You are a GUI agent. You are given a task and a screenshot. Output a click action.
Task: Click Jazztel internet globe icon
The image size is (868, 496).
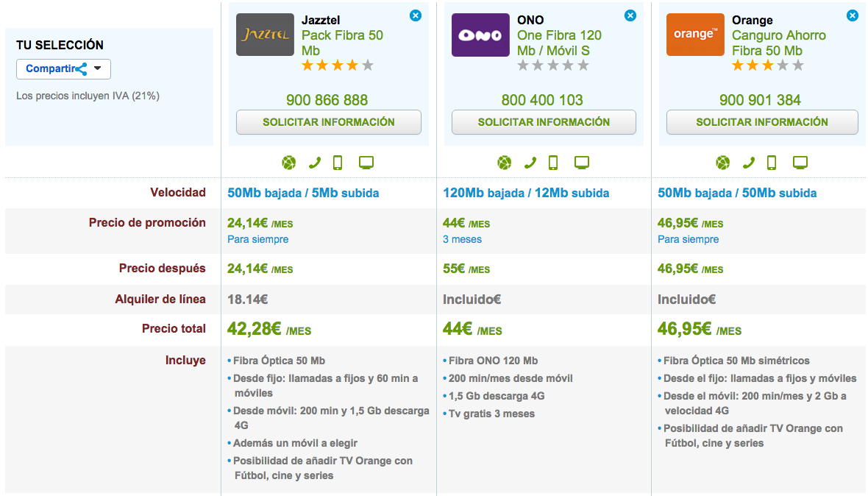pyautogui.click(x=289, y=162)
